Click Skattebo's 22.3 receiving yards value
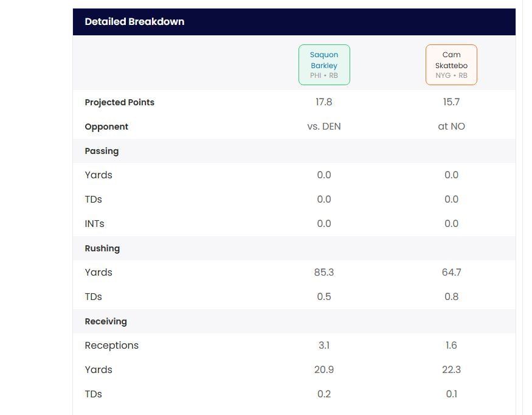 pos(451,370)
